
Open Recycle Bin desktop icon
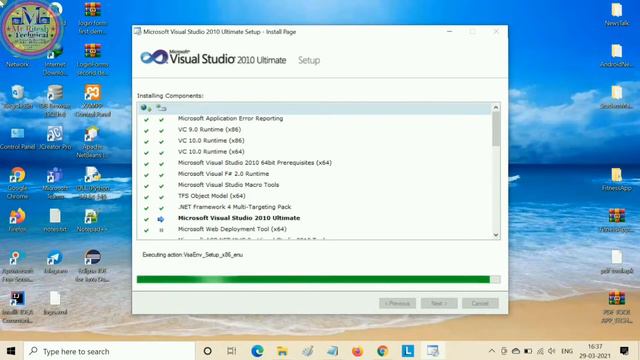point(18,97)
